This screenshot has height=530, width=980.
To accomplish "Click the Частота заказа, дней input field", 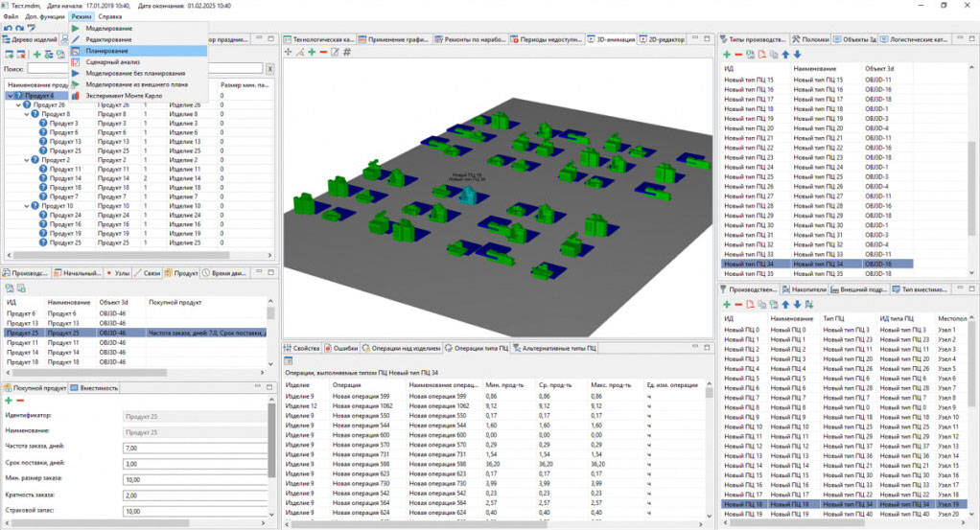I will 195,449.
